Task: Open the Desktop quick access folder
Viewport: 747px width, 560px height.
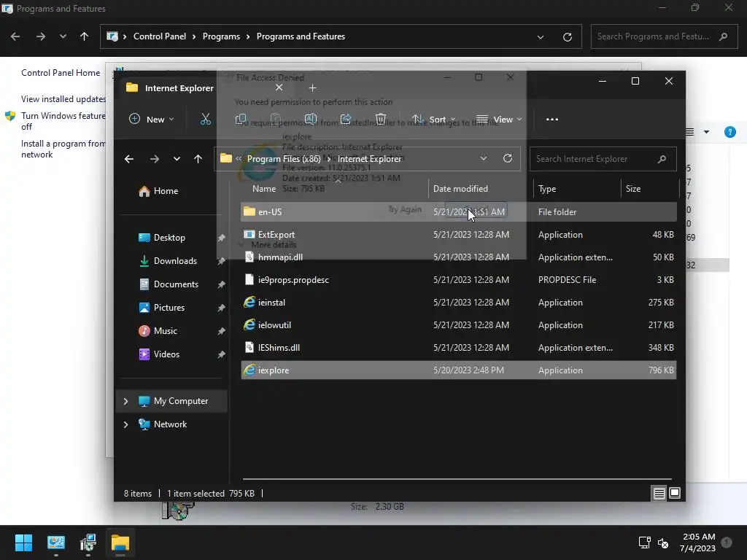Action: pyautogui.click(x=162, y=238)
